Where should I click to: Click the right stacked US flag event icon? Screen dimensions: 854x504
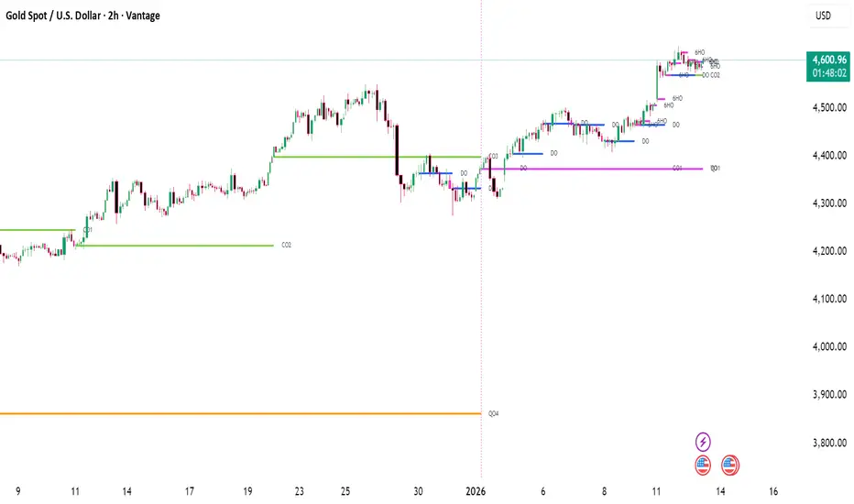click(730, 464)
